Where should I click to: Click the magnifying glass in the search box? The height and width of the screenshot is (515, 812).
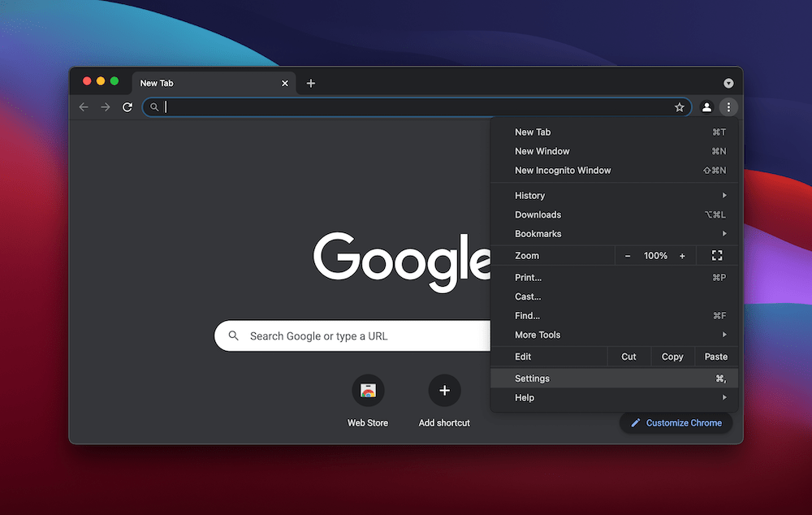tap(235, 335)
